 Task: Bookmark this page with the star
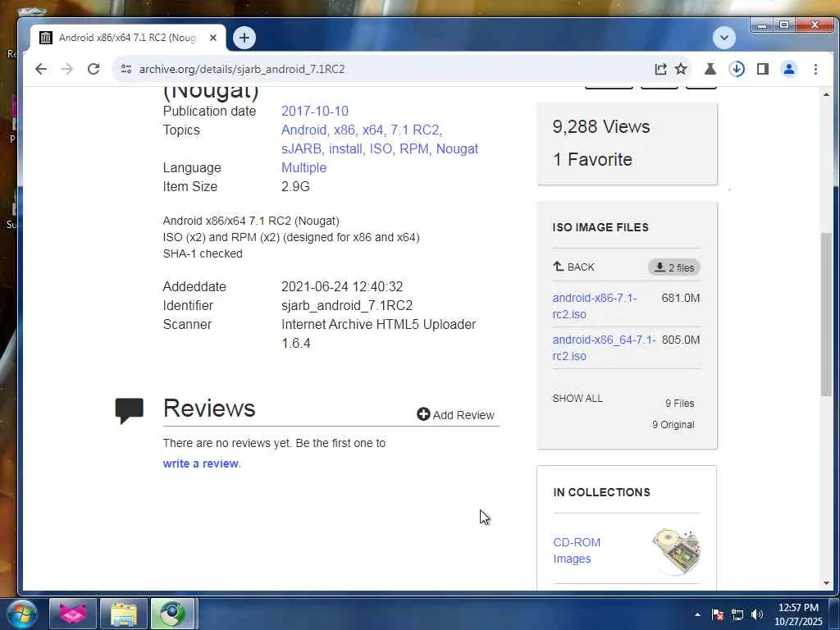point(681,69)
